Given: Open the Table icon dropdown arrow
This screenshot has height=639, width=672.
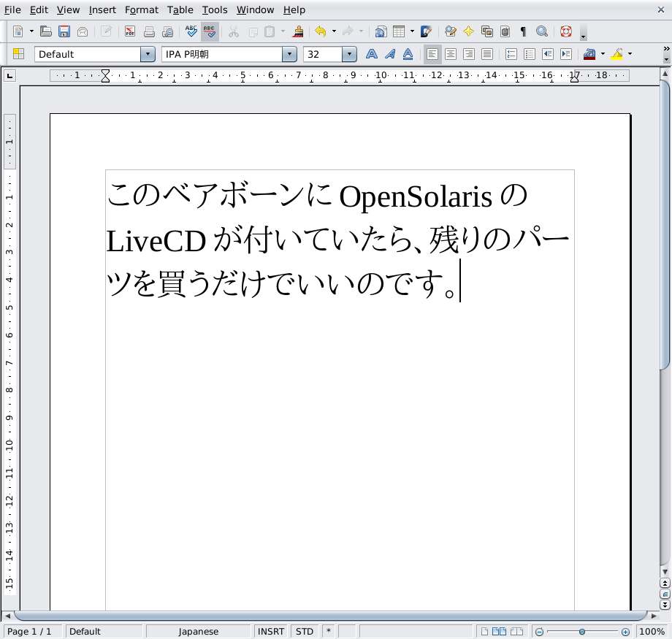Looking at the screenshot, I should pyautogui.click(x=412, y=31).
